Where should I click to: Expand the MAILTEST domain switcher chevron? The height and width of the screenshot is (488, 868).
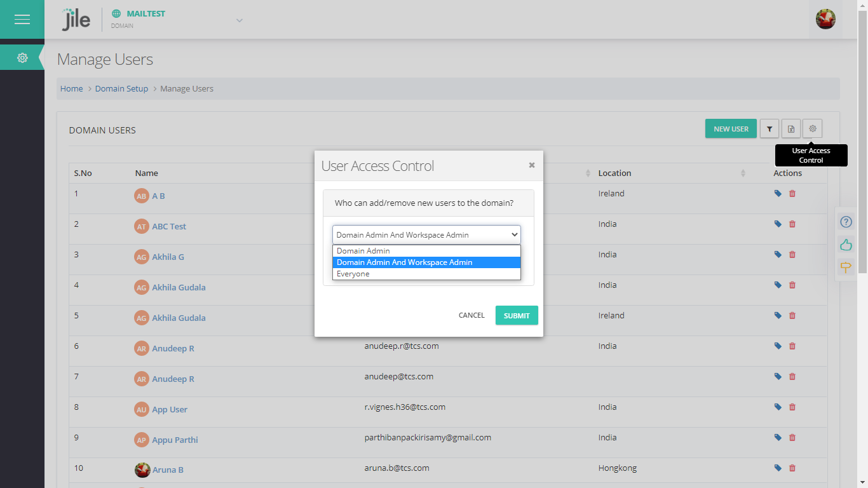point(240,20)
